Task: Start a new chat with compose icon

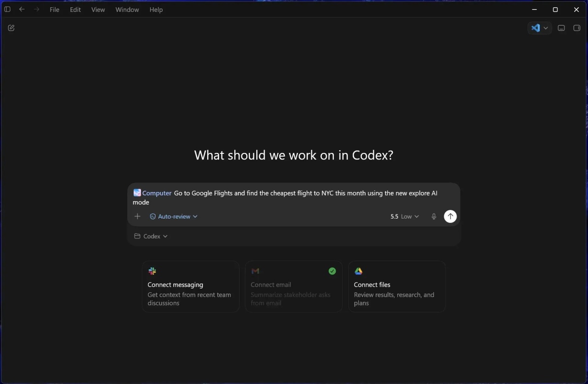Action: 11,28
